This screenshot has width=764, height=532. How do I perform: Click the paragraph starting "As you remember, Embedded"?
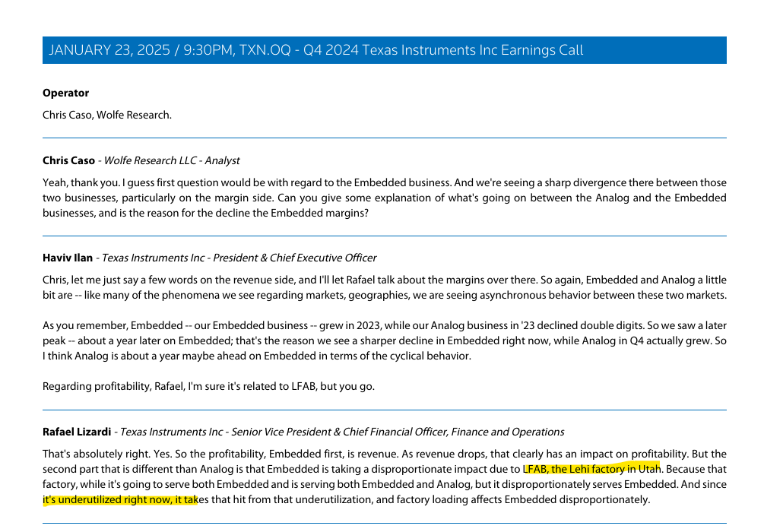click(x=385, y=340)
